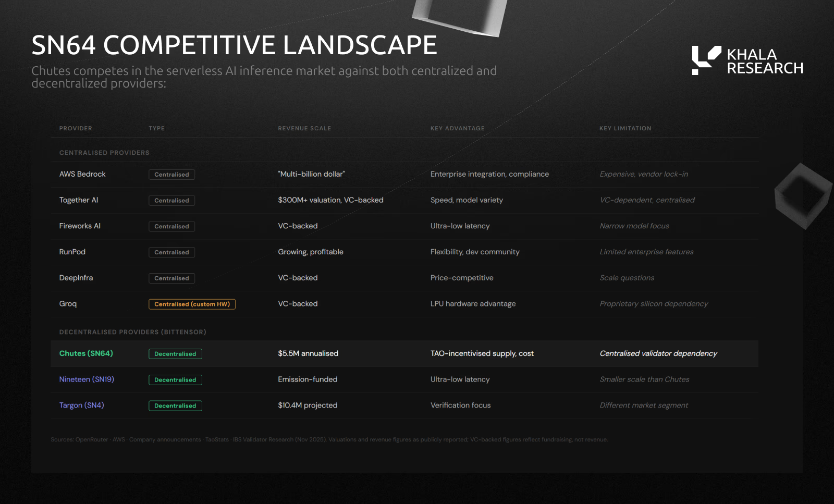Click the Sources footnote text
The width and height of the screenshot is (834, 504).
[329, 440]
